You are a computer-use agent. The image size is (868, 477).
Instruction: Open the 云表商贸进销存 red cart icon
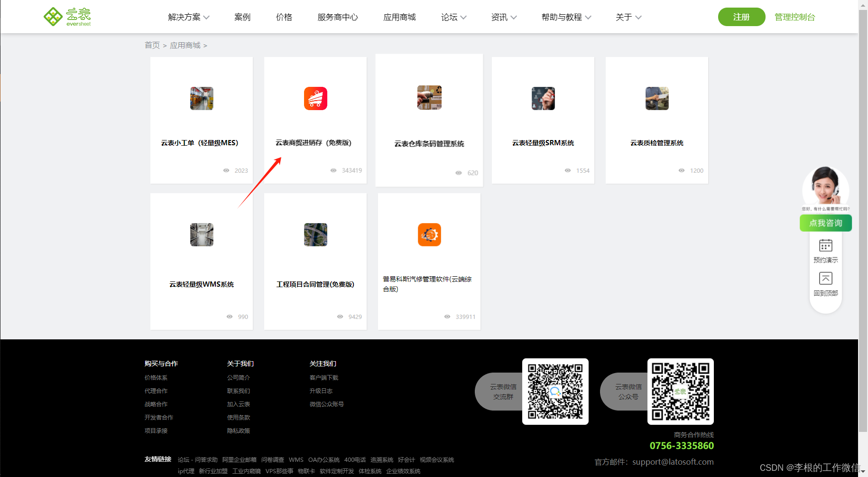tap(315, 98)
